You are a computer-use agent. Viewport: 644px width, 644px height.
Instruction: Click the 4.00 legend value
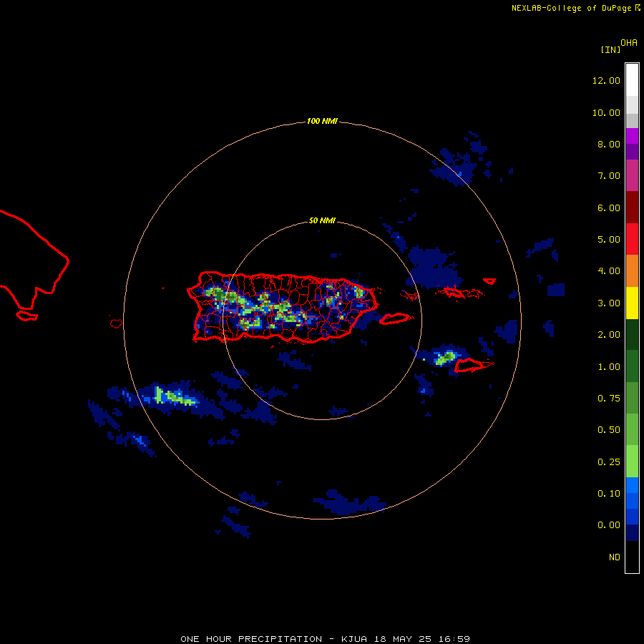609,271
